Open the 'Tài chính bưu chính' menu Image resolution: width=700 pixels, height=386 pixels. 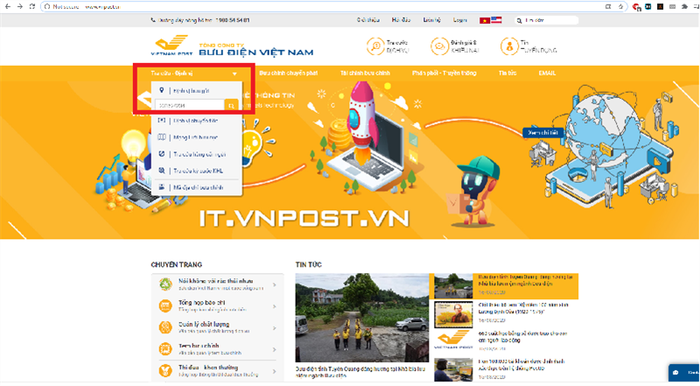(365, 73)
